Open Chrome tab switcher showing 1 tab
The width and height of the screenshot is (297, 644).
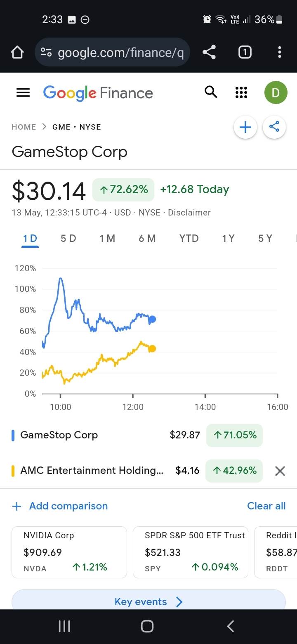pos(245,52)
